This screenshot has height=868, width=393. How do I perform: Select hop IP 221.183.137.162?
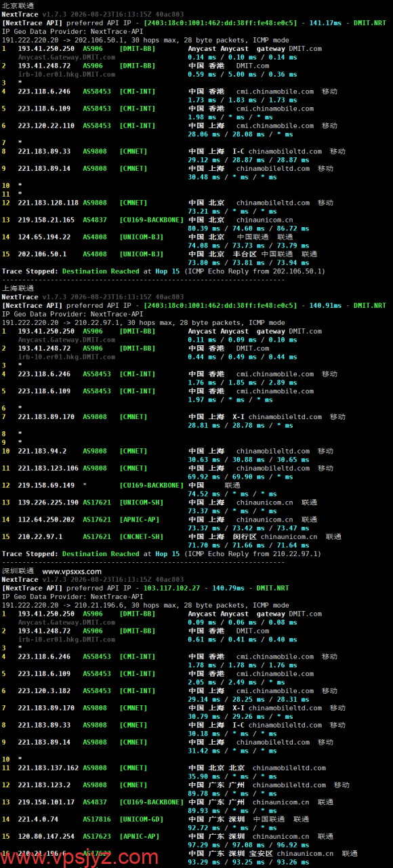(x=48, y=768)
